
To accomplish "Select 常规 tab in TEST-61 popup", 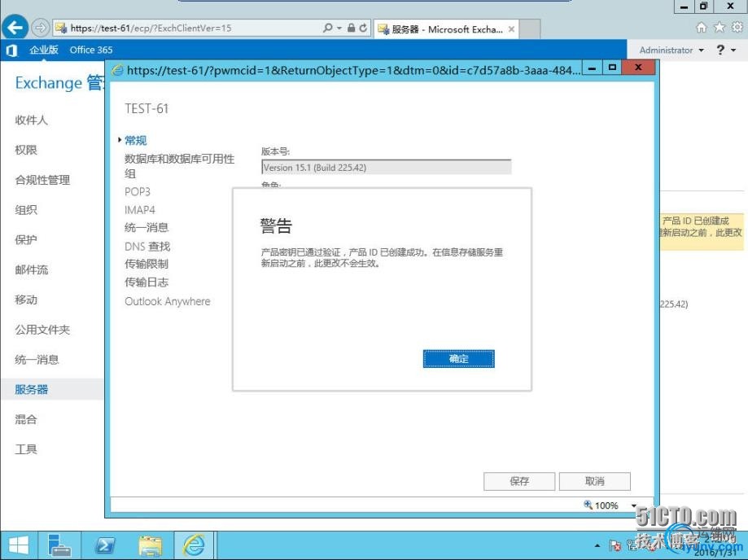I will [x=135, y=140].
